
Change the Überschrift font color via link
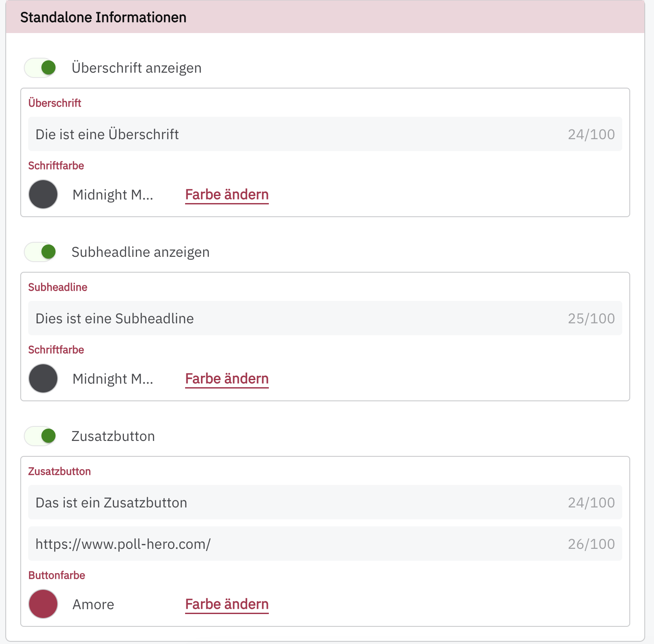coord(227,194)
